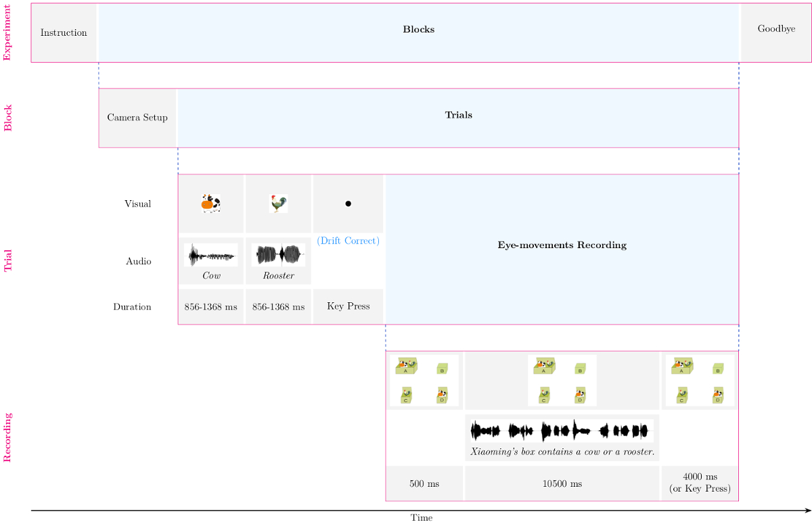Click the Drift Correct label
This screenshot has width=812, height=524.
348,241
